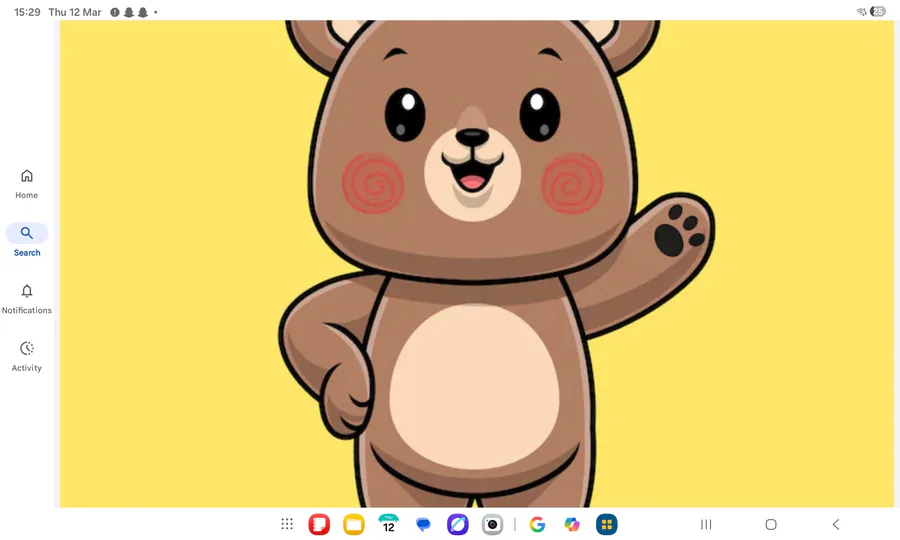The image size is (900, 540).
Task: Open the Google app icon
Action: click(537, 525)
